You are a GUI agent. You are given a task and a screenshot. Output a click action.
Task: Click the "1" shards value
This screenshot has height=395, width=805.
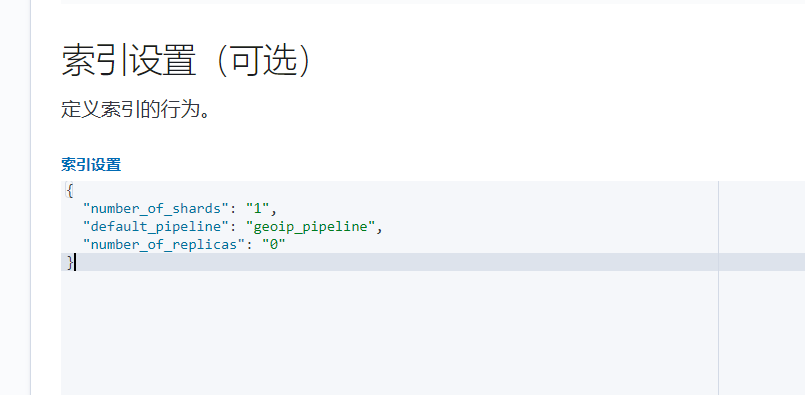pos(257,209)
